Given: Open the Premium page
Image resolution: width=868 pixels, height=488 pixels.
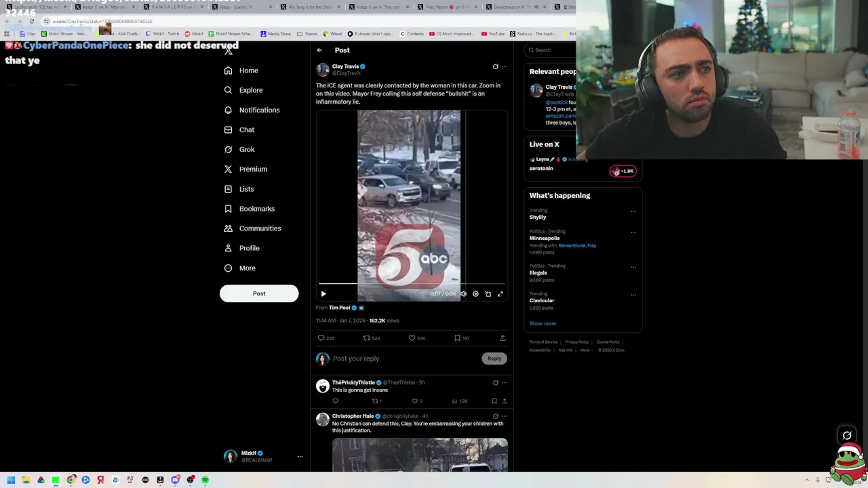Looking at the screenshot, I should coord(245,169).
